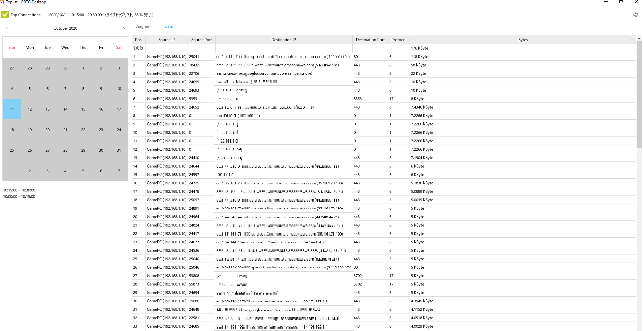Go to next month in calendar
This screenshot has width=644, height=331.
tap(124, 28)
